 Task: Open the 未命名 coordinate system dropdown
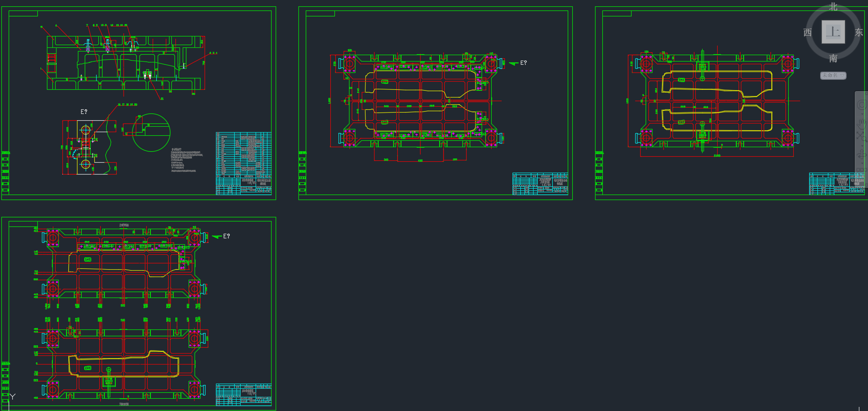(833, 75)
